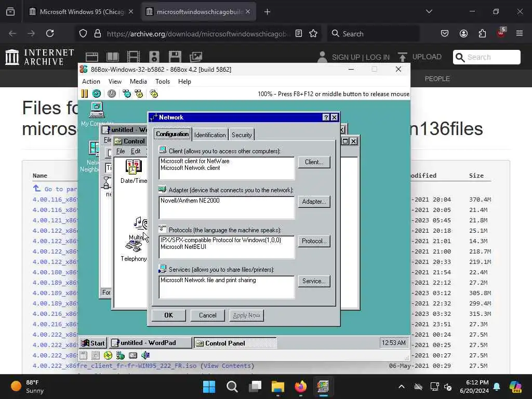Image resolution: width=532 pixels, height=399 pixels.
Task: Open 4.00.222 WIN95_222_FR.iso link
Action: pyautogui.click(x=114, y=366)
